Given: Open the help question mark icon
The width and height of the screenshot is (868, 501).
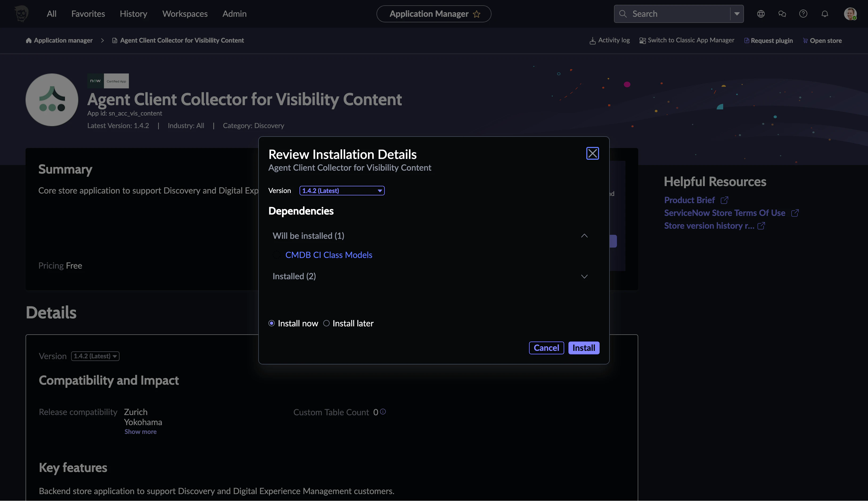Looking at the screenshot, I should pyautogui.click(x=803, y=14).
